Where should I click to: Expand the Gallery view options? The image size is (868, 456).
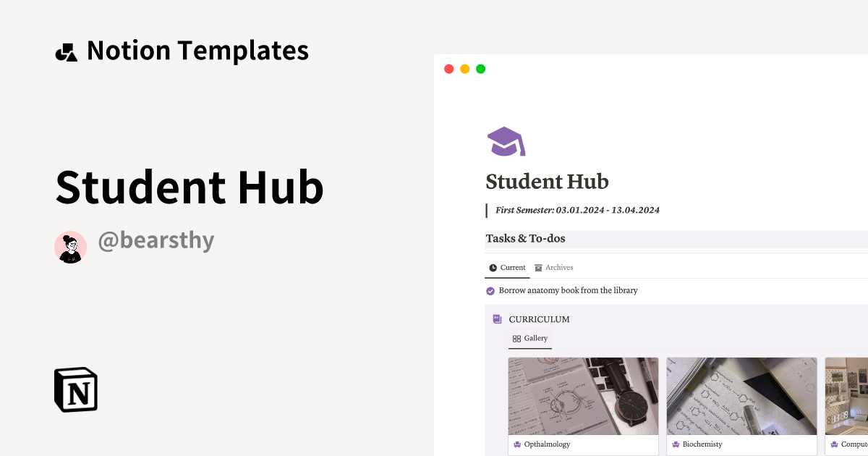tap(529, 338)
